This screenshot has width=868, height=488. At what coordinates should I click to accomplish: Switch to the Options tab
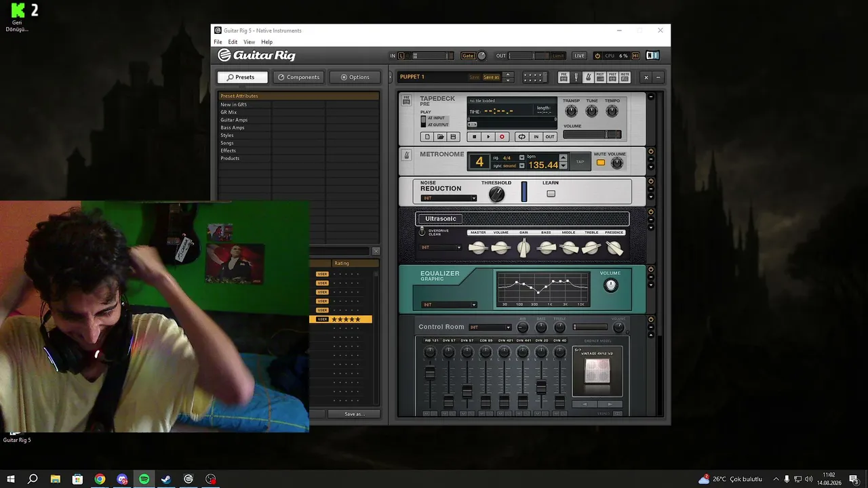(x=355, y=77)
